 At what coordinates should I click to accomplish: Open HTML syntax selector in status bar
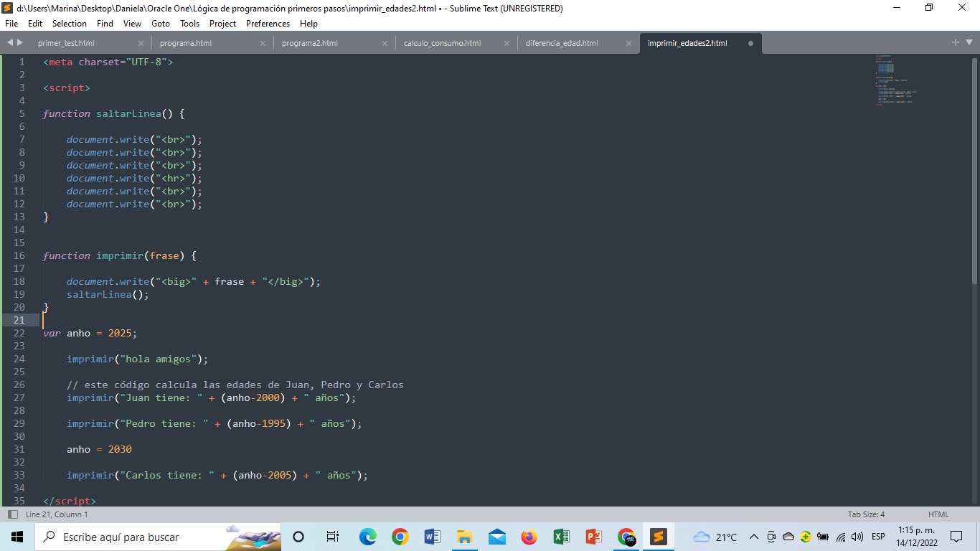938,514
